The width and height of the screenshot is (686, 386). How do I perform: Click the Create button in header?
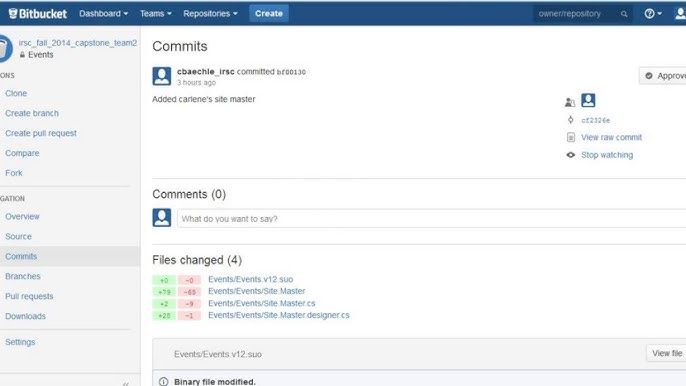269,14
